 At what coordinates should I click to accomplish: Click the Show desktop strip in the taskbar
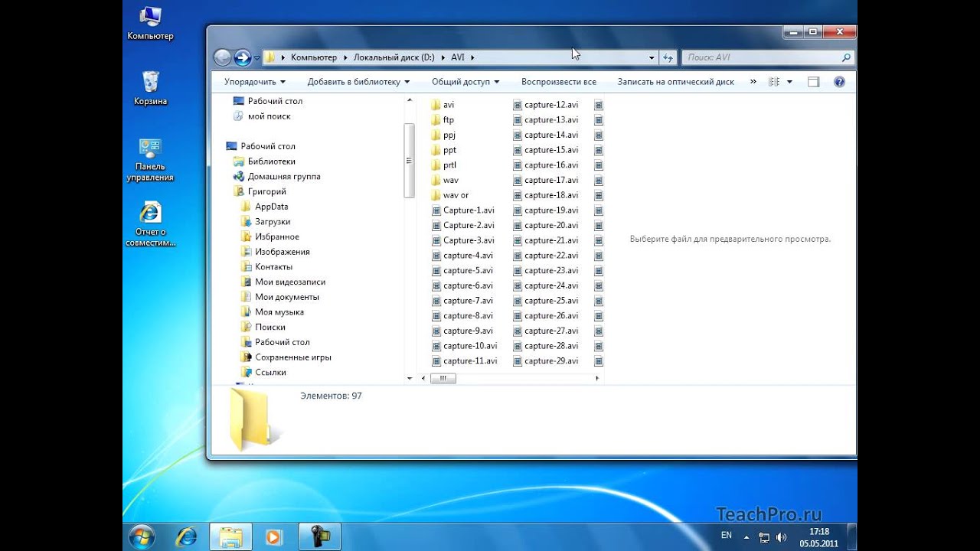tap(851, 537)
